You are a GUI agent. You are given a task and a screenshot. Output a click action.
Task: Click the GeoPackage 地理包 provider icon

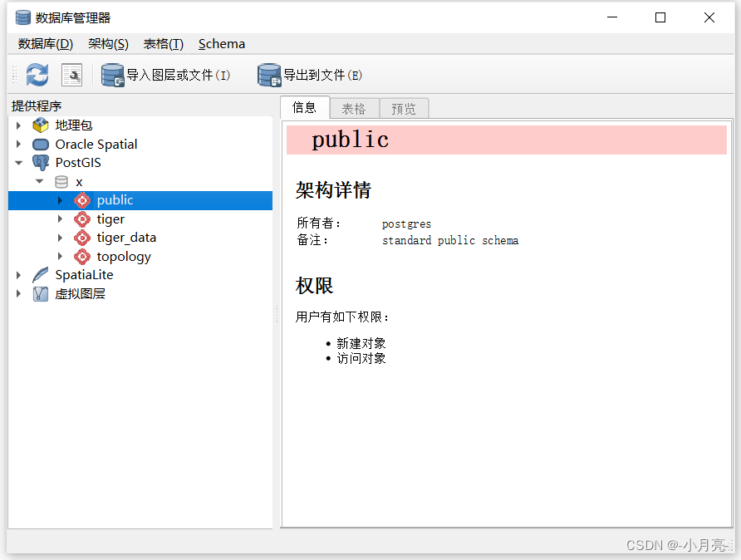40,125
